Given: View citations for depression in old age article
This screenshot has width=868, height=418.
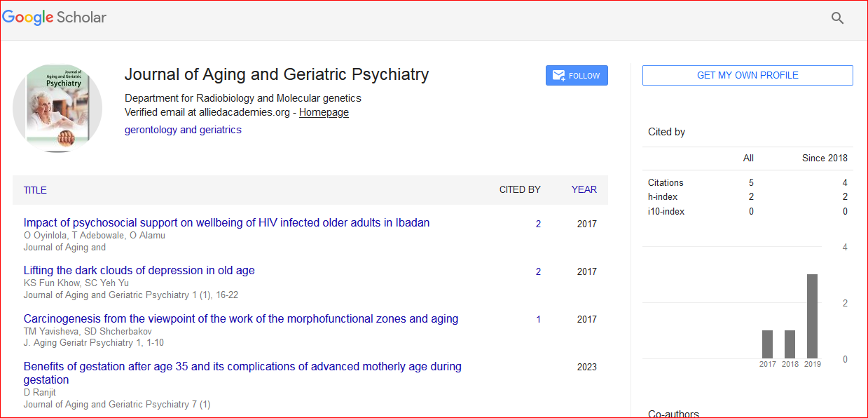Looking at the screenshot, I should [538, 271].
